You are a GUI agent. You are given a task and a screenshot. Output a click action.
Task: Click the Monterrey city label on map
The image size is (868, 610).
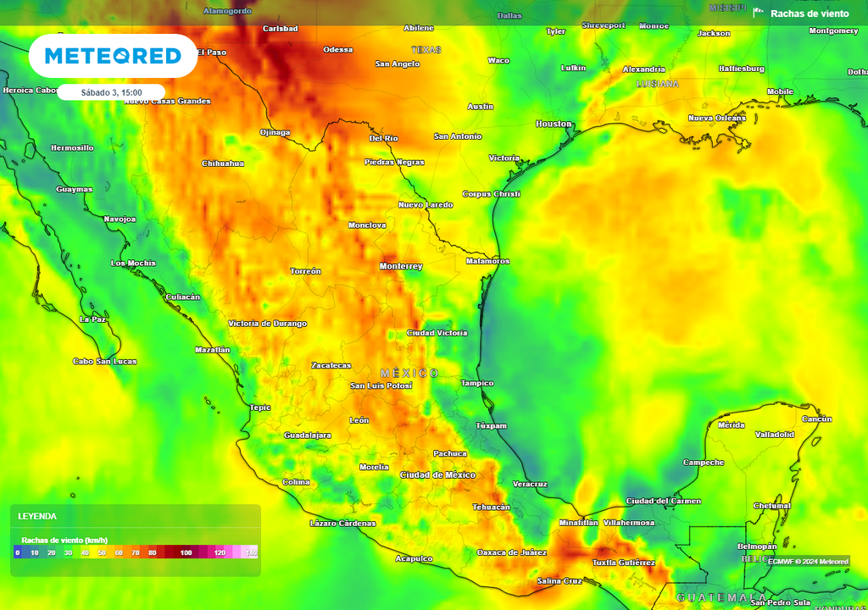tap(401, 266)
